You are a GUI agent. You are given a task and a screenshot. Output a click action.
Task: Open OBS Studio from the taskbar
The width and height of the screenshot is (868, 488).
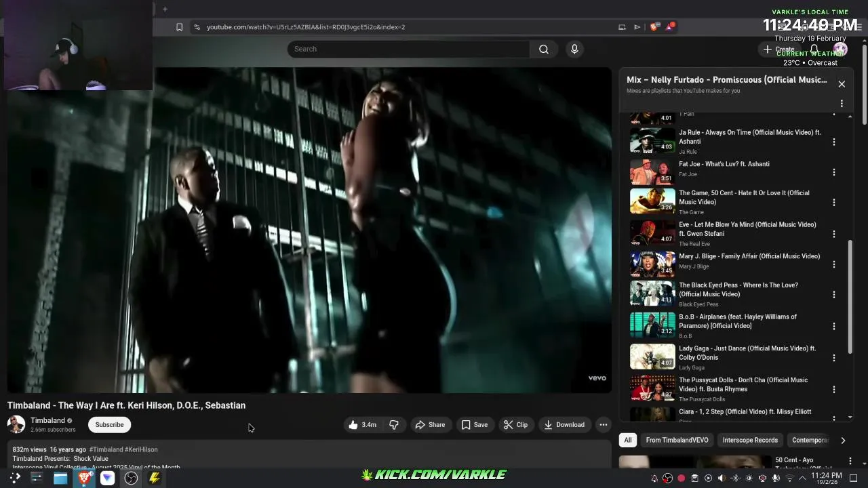pyautogui.click(x=131, y=478)
